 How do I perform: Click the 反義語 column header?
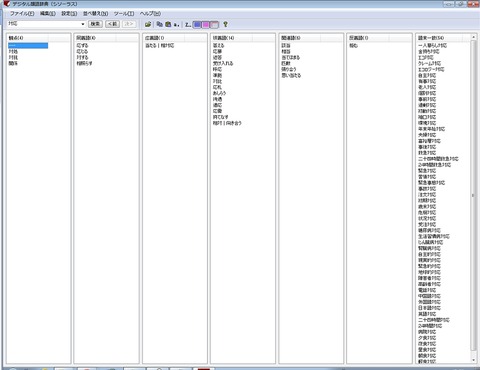[368, 38]
